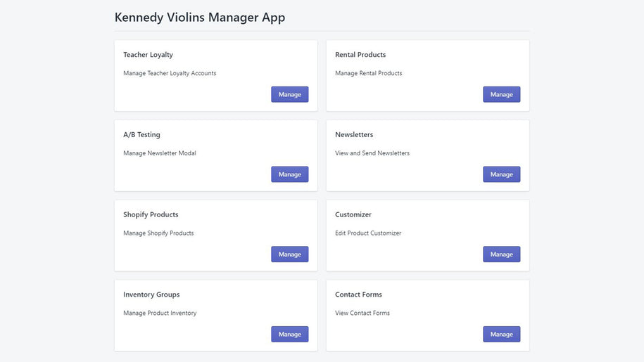The width and height of the screenshot is (644, 362).
Task: Click the Newsletters card title
Action: (354, 134)
